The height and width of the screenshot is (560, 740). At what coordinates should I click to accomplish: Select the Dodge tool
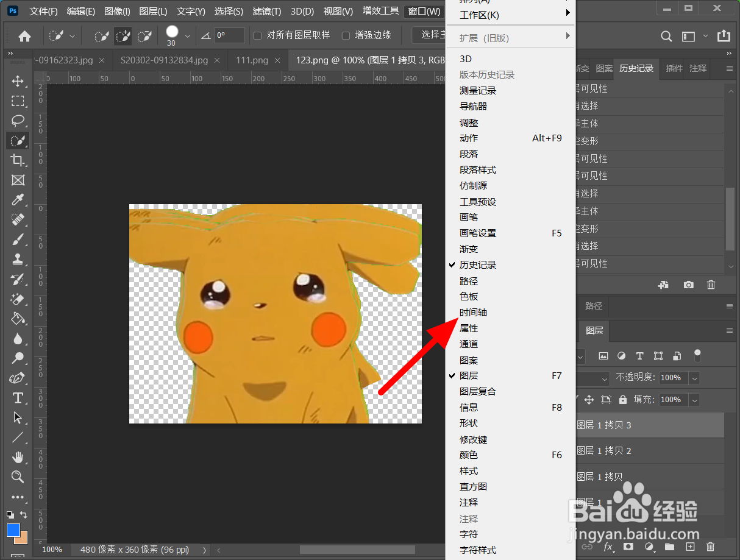coord(18,358)
